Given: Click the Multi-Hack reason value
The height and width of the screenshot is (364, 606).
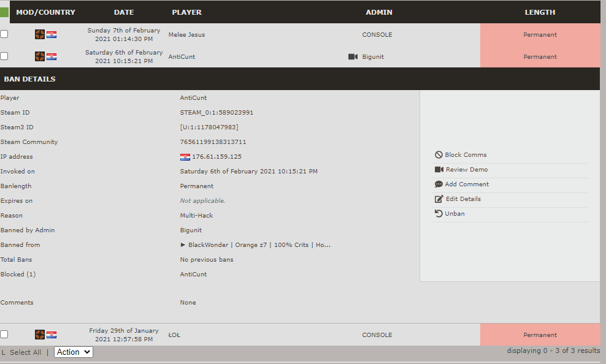Looking at the screenshot, I should [196, 215].
